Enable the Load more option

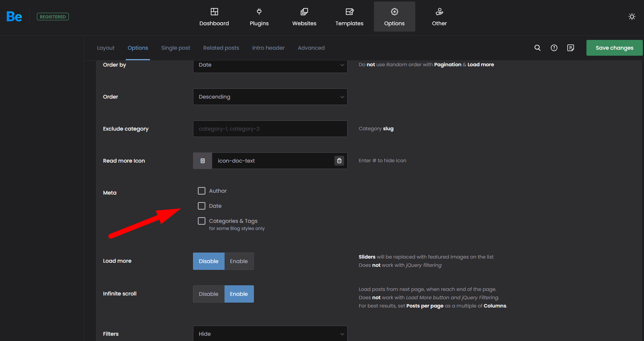[x=239, y=261]
